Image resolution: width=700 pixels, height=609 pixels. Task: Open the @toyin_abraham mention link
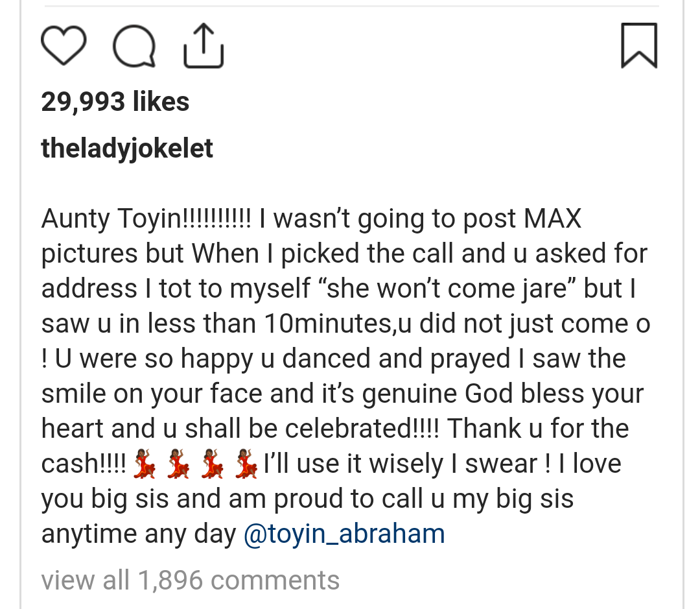(x=344, y=534)
